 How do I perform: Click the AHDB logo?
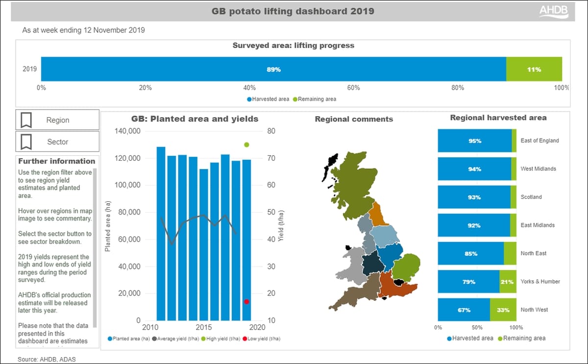click(x=554, y=12)
